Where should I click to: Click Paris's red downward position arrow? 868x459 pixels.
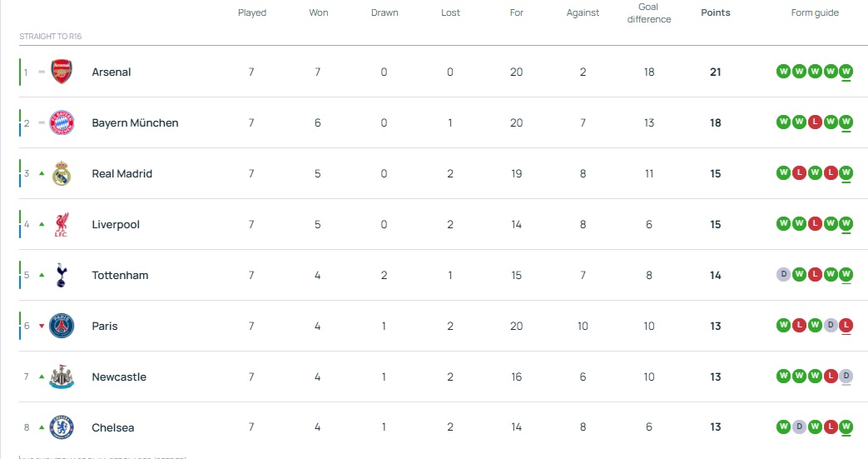click(x=42, y=326)
